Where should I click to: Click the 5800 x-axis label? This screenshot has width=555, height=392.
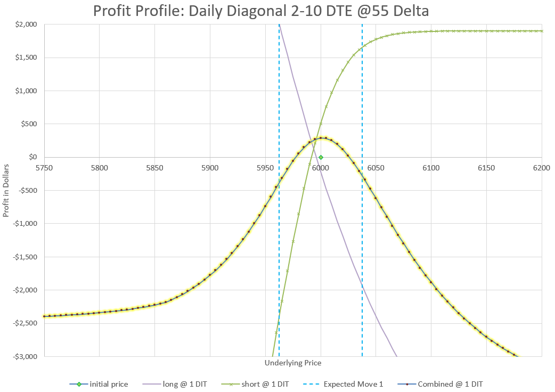point(100,168)
